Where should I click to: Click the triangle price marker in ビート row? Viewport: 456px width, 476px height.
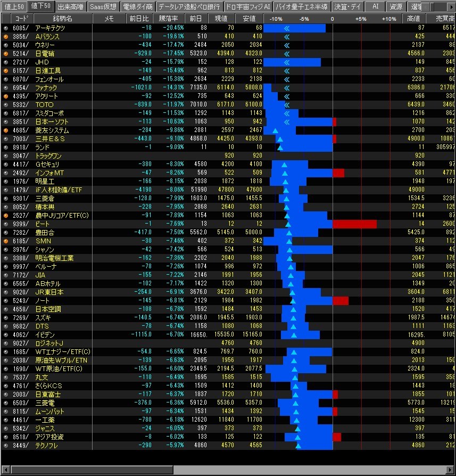tap(288, 224)
